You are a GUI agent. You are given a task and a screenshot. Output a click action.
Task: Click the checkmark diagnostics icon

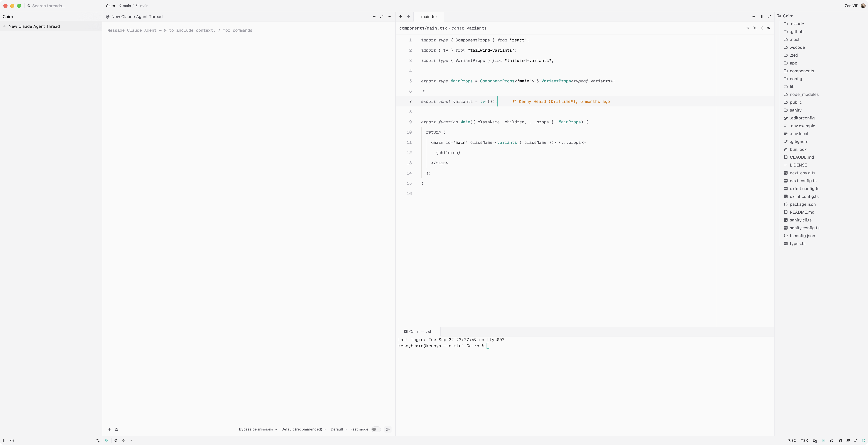pos(131,440)
